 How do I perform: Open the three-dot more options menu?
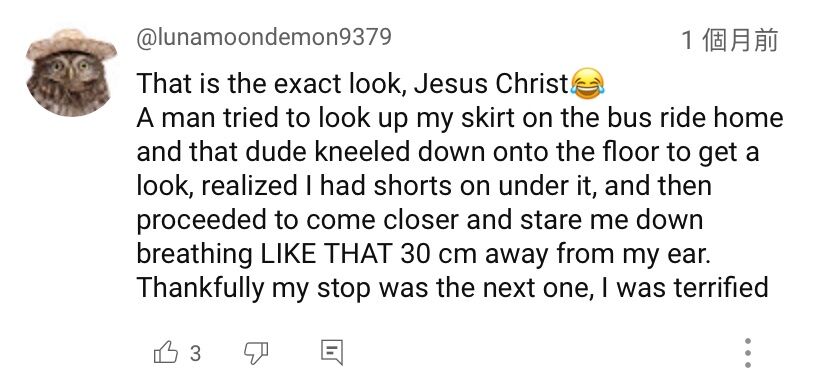pyautogui.click(x=748, y=353)
